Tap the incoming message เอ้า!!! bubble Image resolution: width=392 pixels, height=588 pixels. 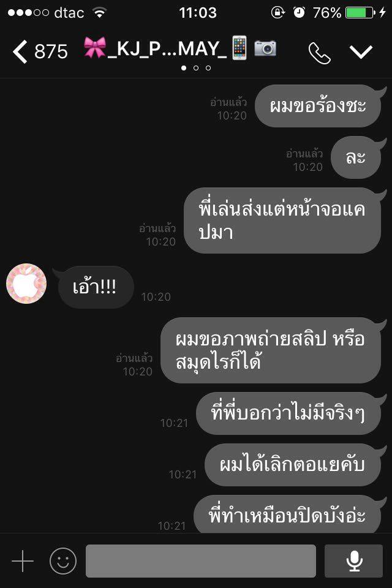96,287
